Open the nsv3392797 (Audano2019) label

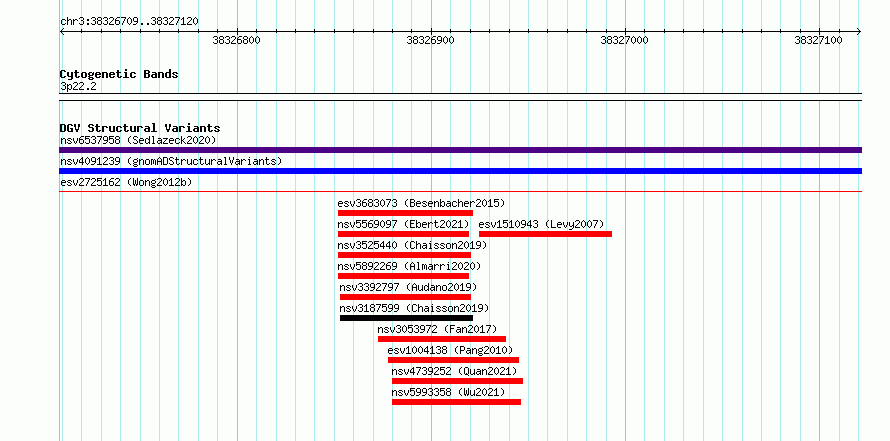pos(408,287)
